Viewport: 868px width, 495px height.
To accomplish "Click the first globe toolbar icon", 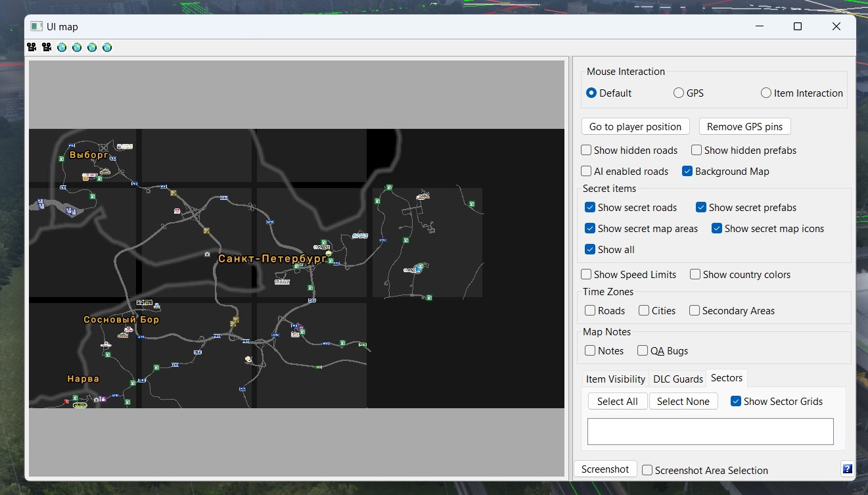I will (62, 47).
